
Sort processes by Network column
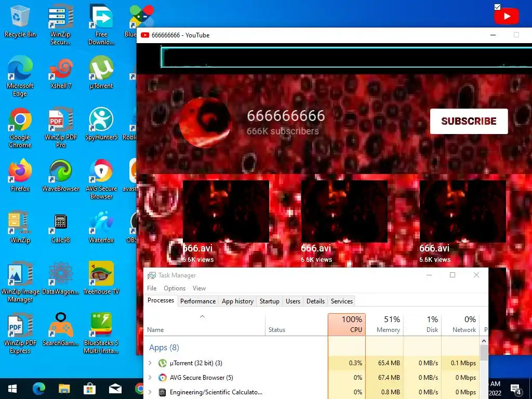pos(460,324)
